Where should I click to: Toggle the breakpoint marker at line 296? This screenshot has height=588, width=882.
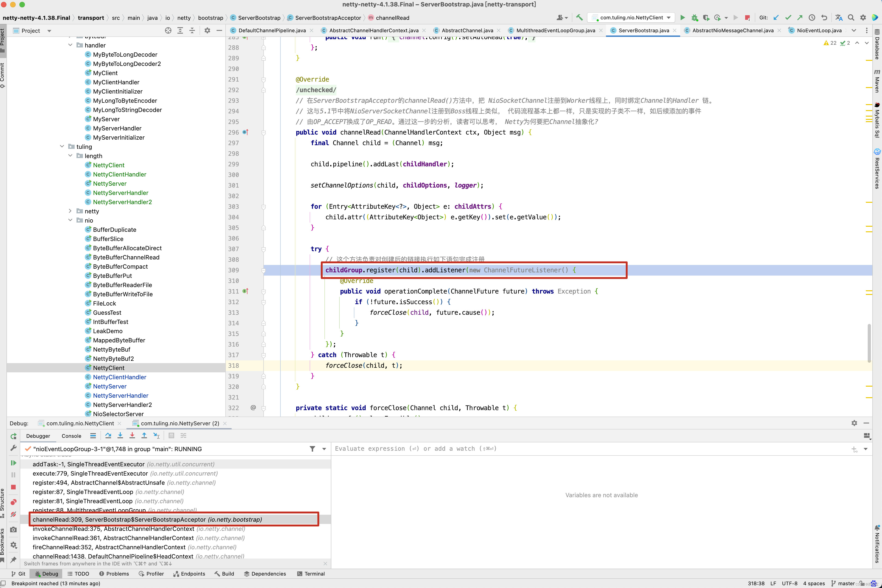pos(245,132)
